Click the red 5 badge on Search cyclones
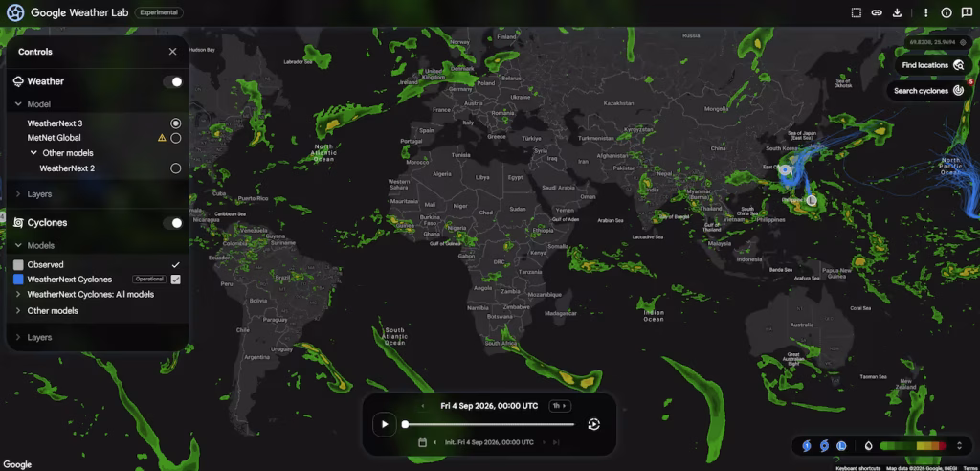This screenshot has width=980, height=471. (970, 82)
